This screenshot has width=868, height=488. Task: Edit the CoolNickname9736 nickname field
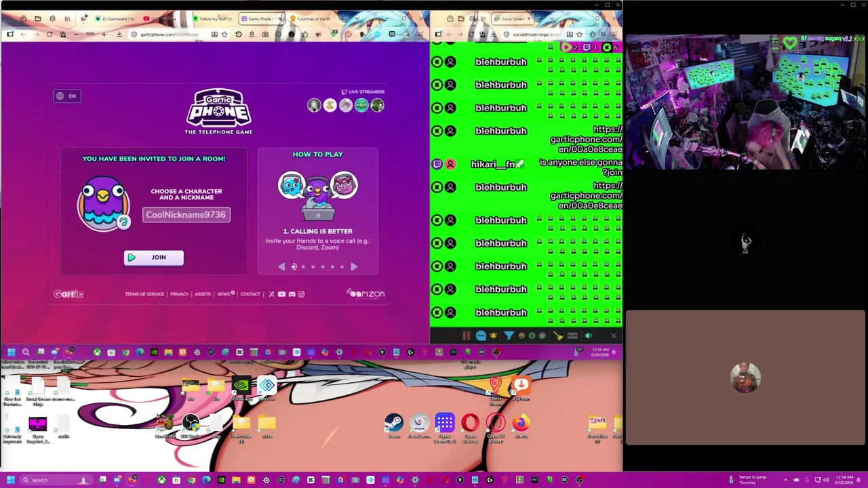click(186, 215)
